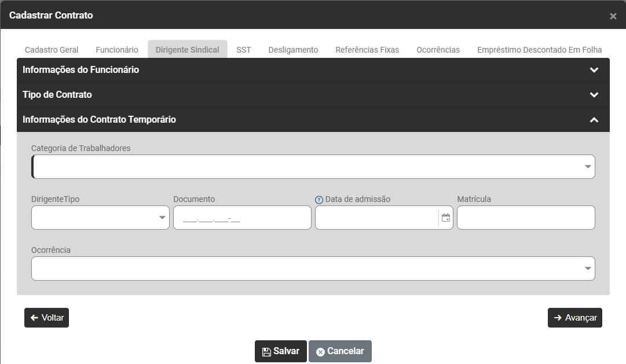Select the Ocorrências tab
626x364 pixels.
(438, 50)
